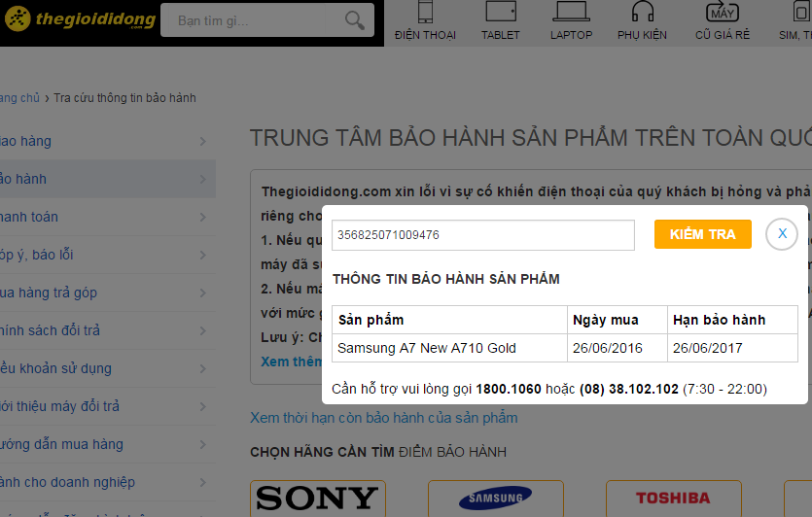The image size is (812, 517).
Task: Open the 'Giao hàng' sidebar item
Action: coord(108,141)
